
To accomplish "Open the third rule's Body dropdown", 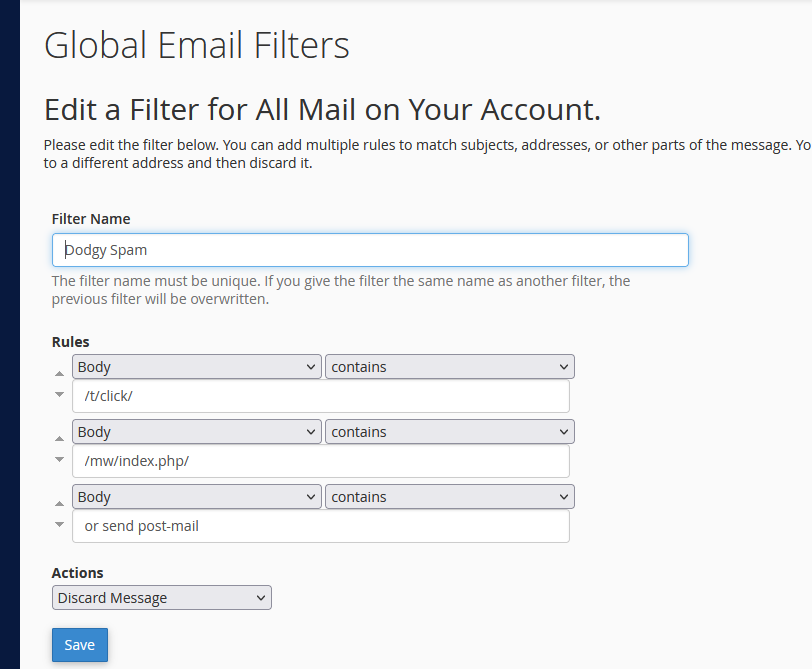I will 196,497.
